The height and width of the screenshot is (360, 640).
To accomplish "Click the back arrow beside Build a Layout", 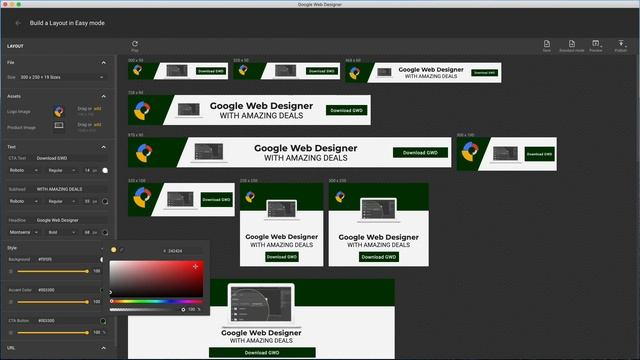I will coord(18,23).
